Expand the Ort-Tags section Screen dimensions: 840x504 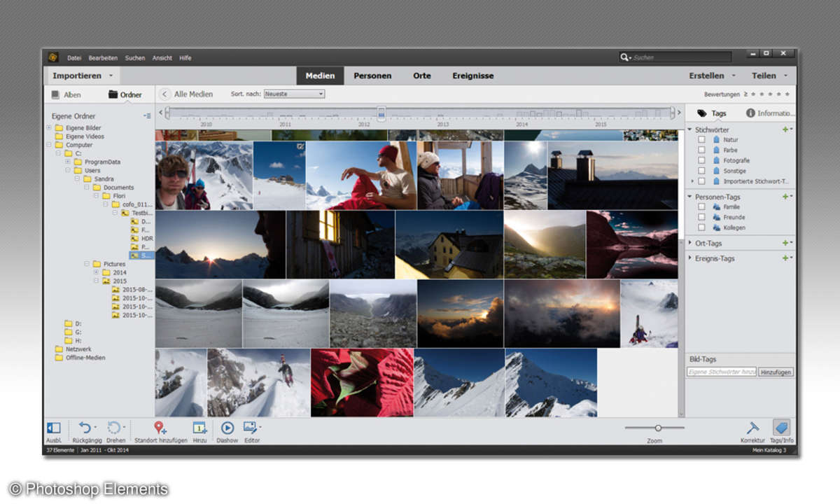tap(689, 243)
